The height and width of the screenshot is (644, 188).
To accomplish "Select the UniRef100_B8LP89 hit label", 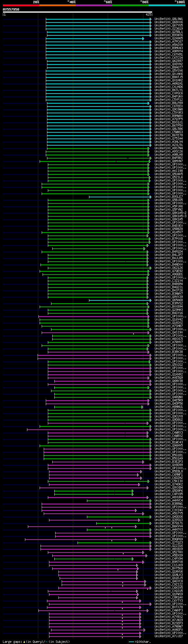I will [169, 103].
